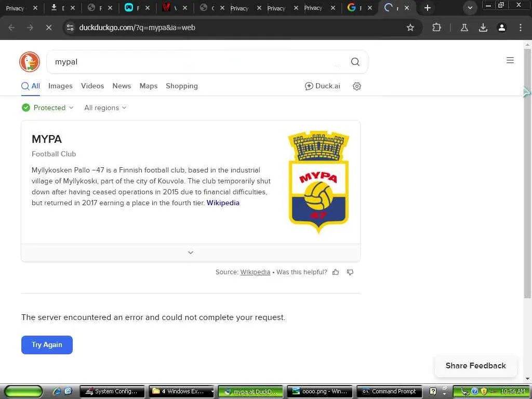Close the Google tab

[x=370, y=8]
